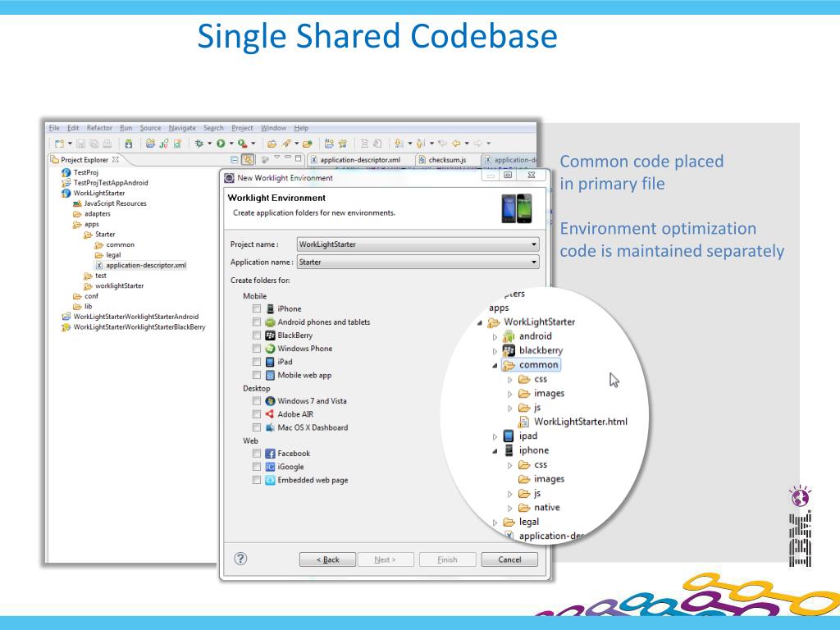Open the Application name dropdown
The width and height of the screenshot is (840, 630).
point(418,262)
